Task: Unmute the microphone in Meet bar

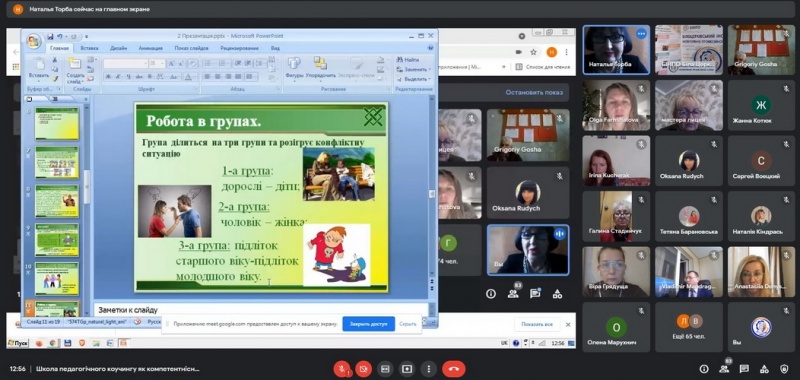Action: pyautogui.click(x=342, y=369)
